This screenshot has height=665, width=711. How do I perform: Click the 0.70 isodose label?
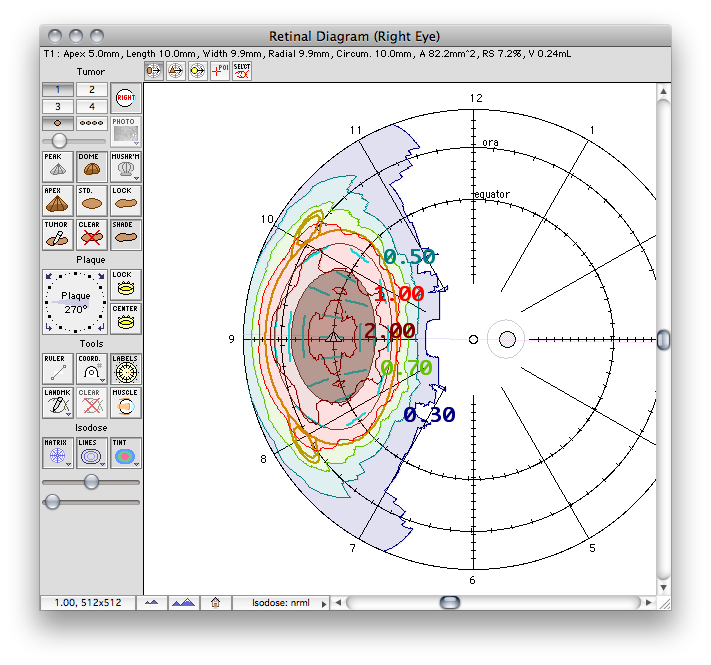coord(406,368)
